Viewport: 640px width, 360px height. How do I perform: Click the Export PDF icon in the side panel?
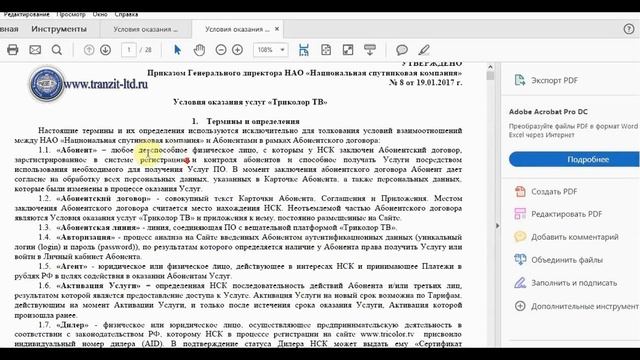click(x=520, y=80)
